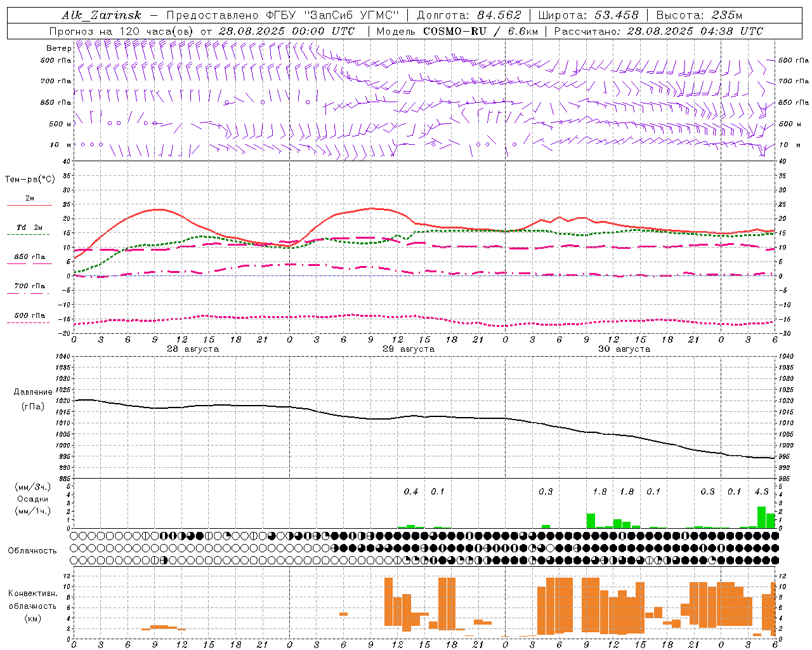Select the "(мм/3ч.)" precipitation unit label
Viewport: 812px width, 650px height.
click(x=33, y=487)
